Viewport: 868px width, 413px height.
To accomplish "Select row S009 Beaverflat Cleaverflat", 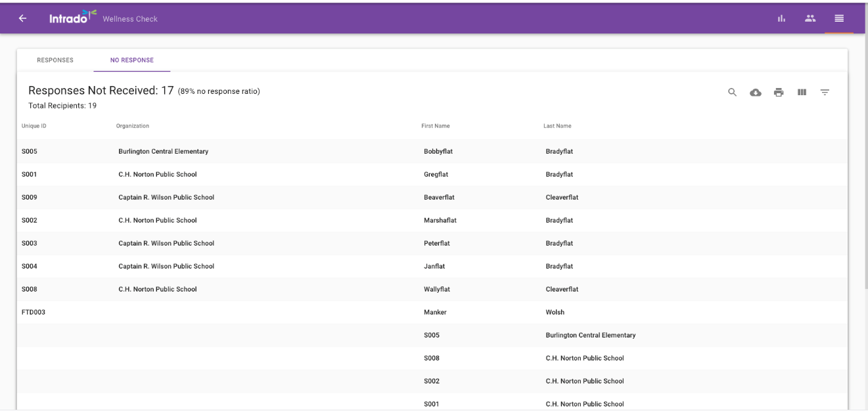I will pos(263,198).
